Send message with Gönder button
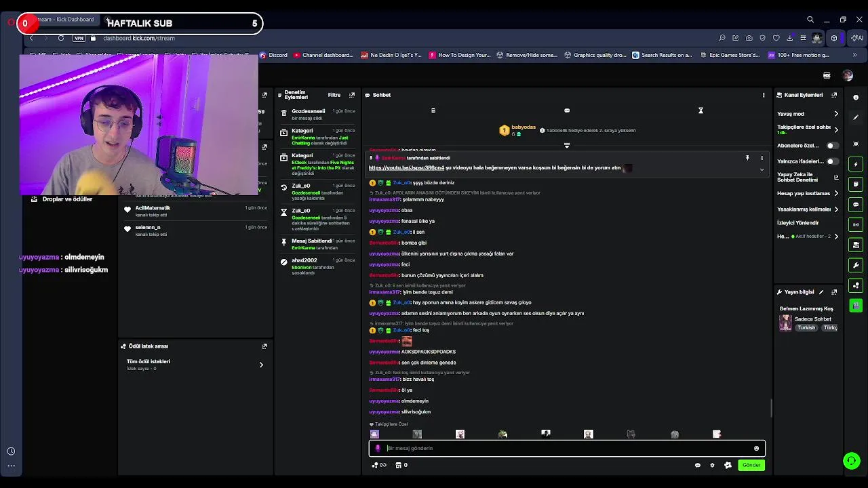The width and height of the screenshot is (868, 488). click(751, 465)
